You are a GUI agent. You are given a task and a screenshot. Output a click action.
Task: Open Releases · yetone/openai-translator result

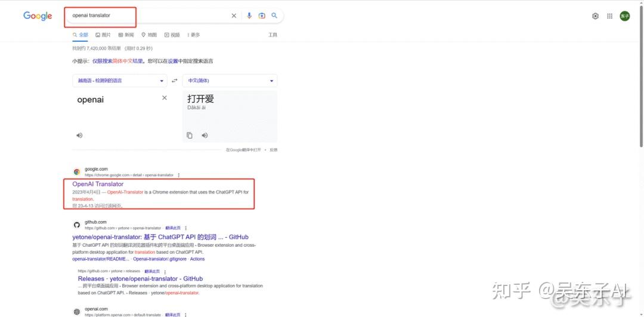click(x=141, y=278)
